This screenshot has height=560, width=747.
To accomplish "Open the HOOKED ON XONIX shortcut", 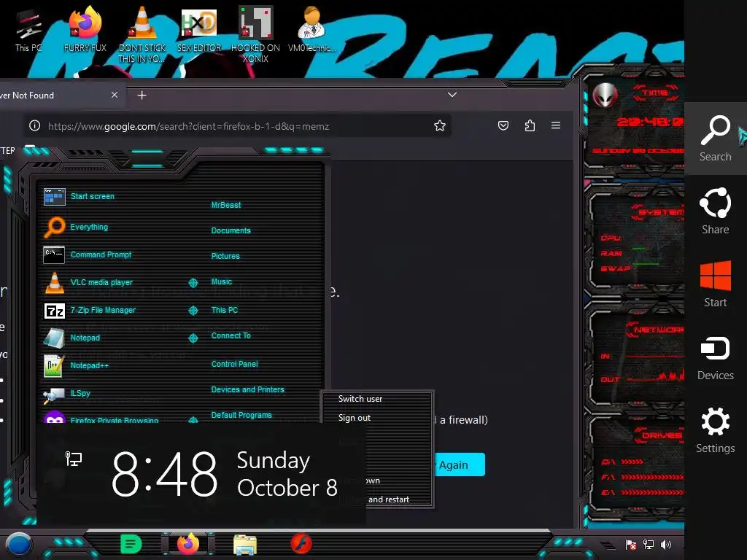I will [255, 34].
